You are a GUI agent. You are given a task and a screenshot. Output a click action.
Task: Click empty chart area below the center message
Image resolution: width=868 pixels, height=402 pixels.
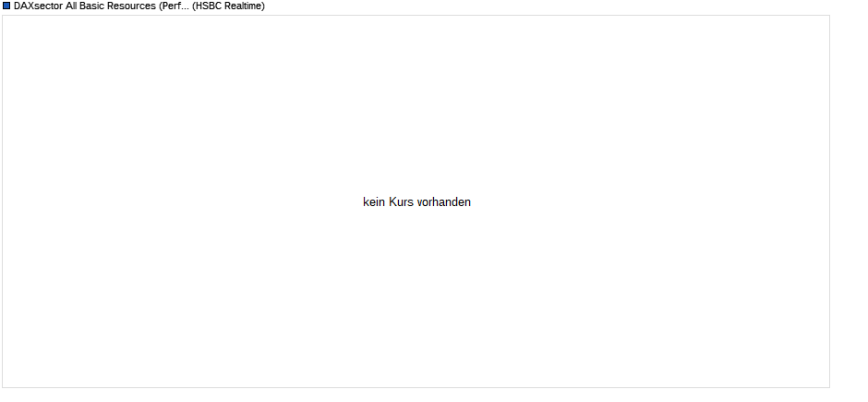tap(416, 299)
